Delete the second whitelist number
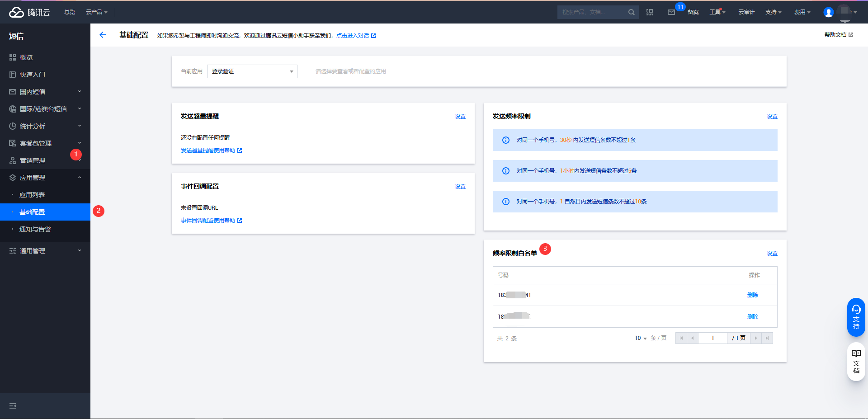The image size is (868, 419). [x=753, y=317]
